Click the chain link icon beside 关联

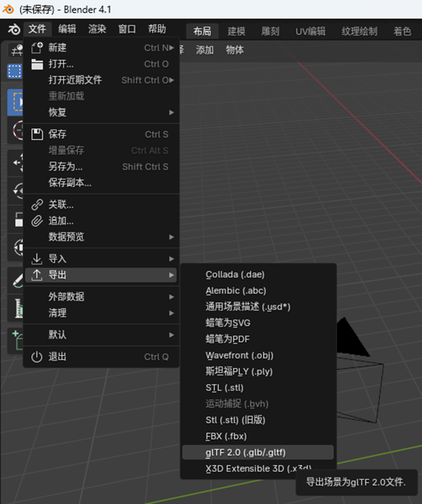click(x=37, y=205)
